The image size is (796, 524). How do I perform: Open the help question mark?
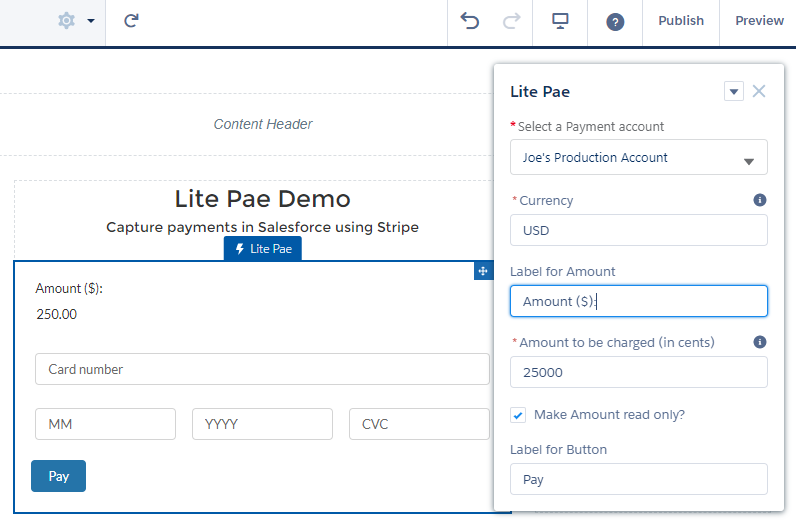(615, 22)
